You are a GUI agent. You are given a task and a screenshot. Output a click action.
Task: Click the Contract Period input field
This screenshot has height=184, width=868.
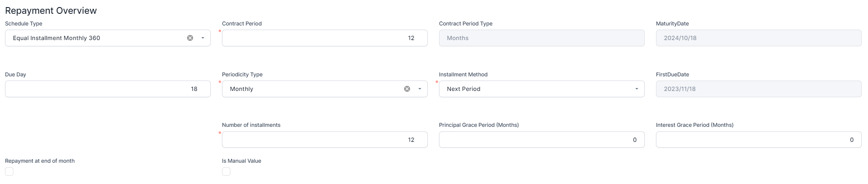click(324, 38)
